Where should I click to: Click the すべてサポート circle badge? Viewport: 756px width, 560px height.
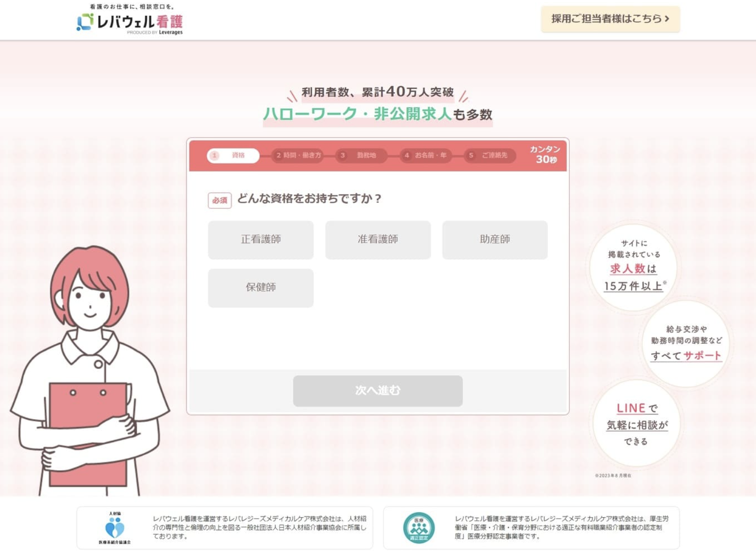tap(686, 344)
